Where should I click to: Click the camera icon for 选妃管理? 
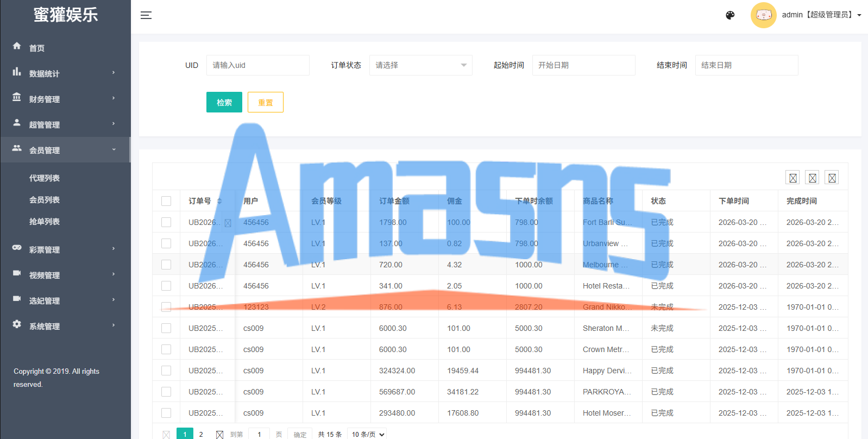pos(17,299)
